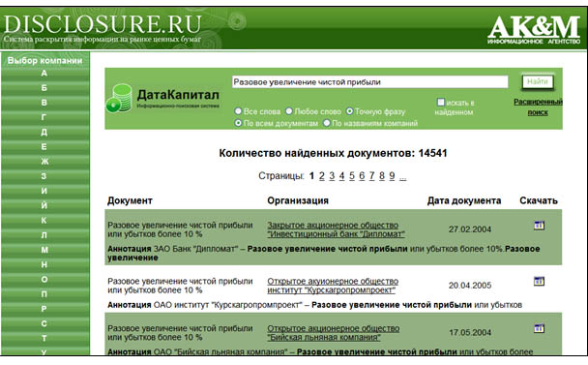
Task: Download the 20.04.2005 document file
Action: tap(539, 282)
